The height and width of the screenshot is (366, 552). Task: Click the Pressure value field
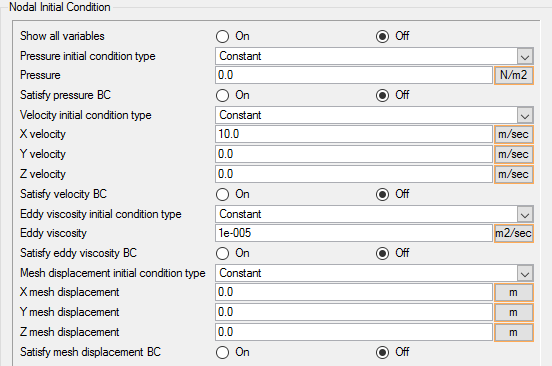tap(354, 75)
